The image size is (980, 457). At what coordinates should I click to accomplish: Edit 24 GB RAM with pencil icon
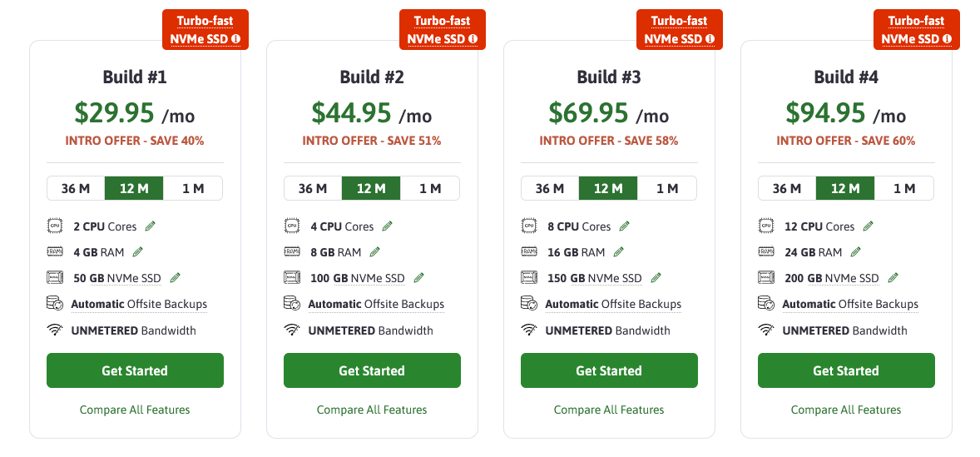coord(856,252)
